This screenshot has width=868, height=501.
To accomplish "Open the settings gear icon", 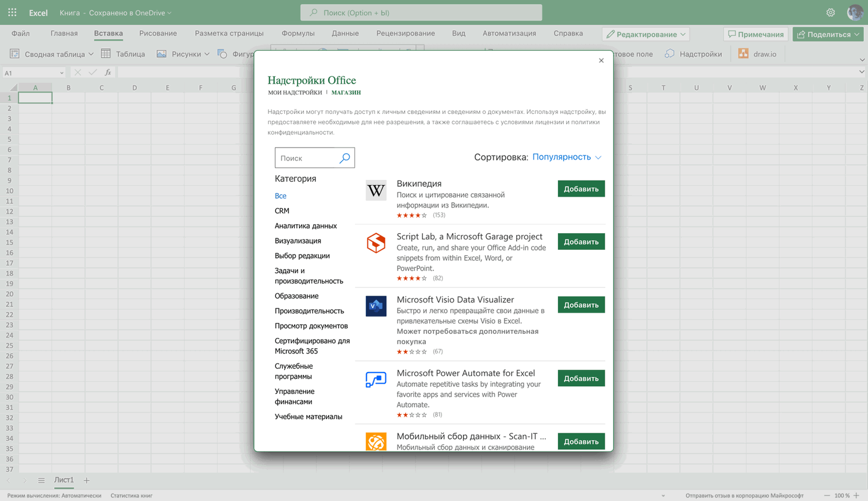I will click(x=830, y=12).
